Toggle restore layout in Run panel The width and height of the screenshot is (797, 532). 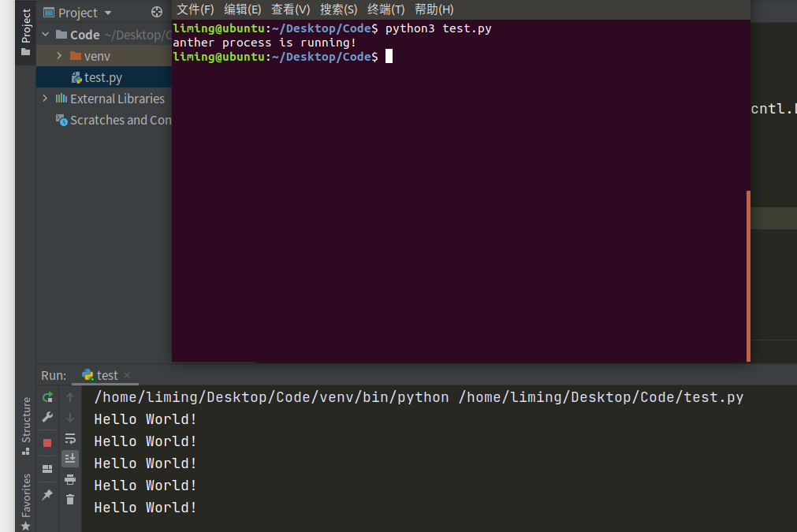(47, 468)
